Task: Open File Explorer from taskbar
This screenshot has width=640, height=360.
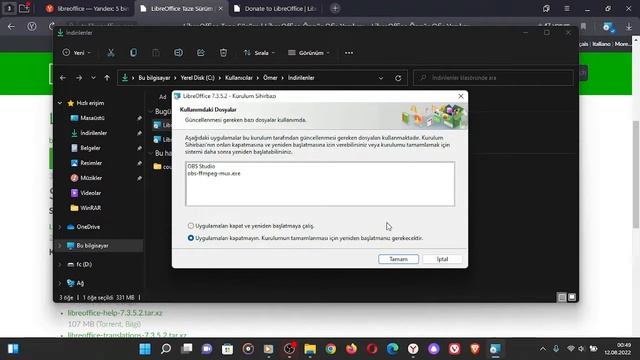Action: click(310, 349)
